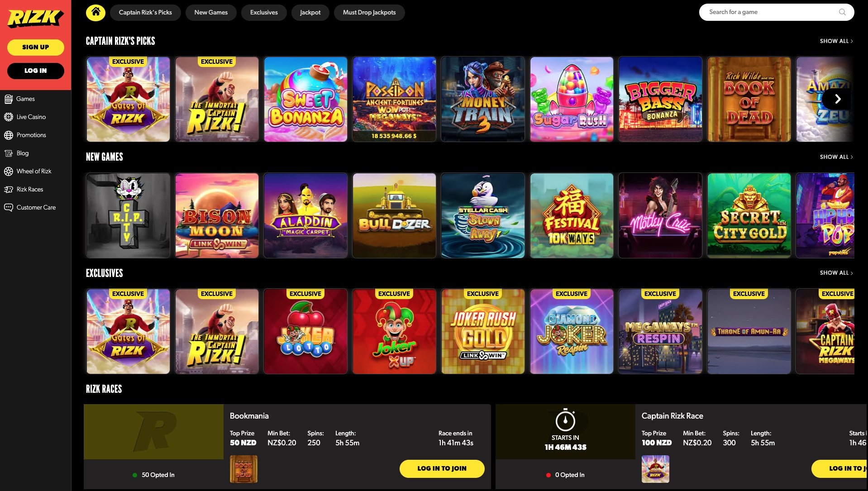868x491 pixels.
Task: Click the Sign Up button
Action: [36, 47]
